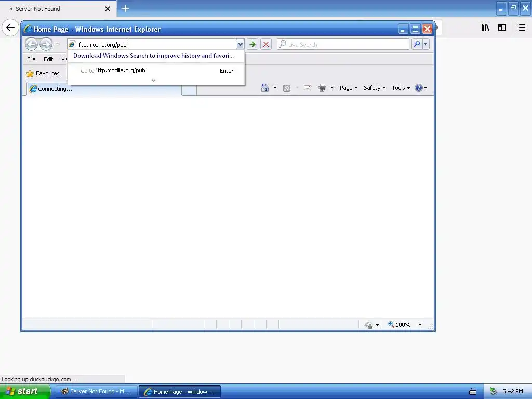
Task: Click the network icon in system tray
Action: click(493, 392)
